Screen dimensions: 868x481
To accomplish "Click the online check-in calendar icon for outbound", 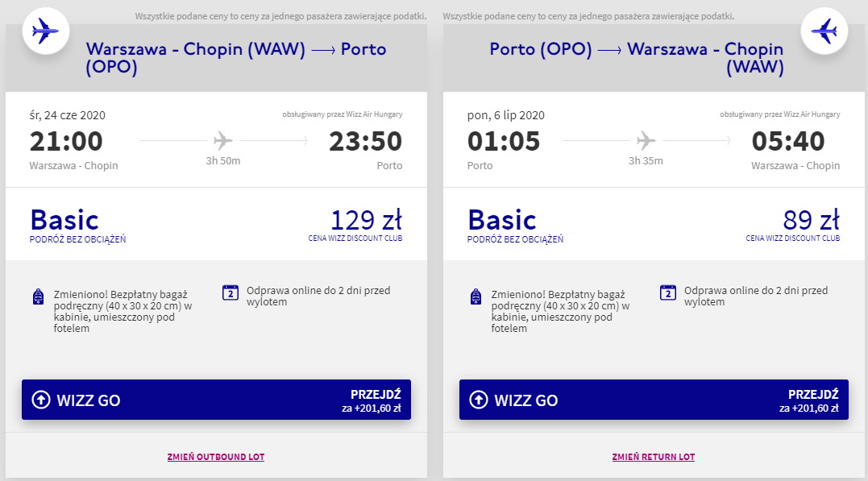I will 230,292.
